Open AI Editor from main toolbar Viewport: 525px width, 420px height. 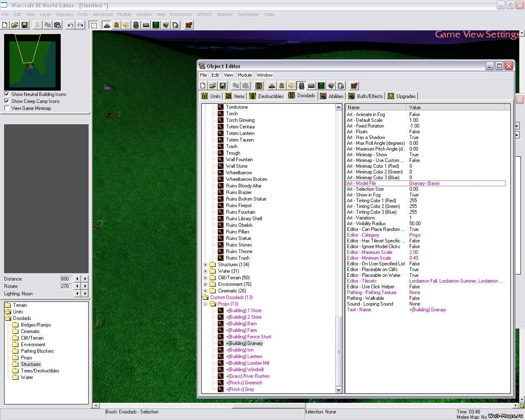point(156,25)
